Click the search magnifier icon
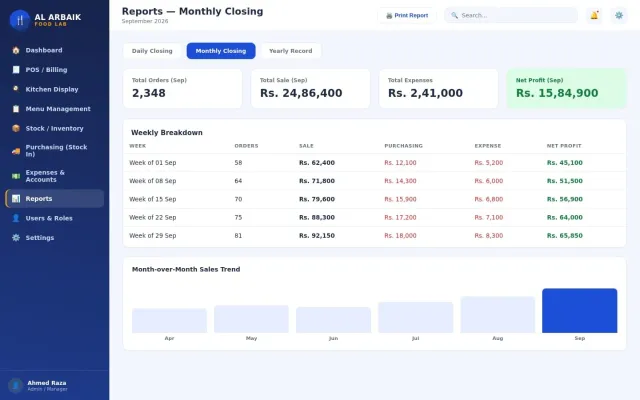 click(454, 16)
